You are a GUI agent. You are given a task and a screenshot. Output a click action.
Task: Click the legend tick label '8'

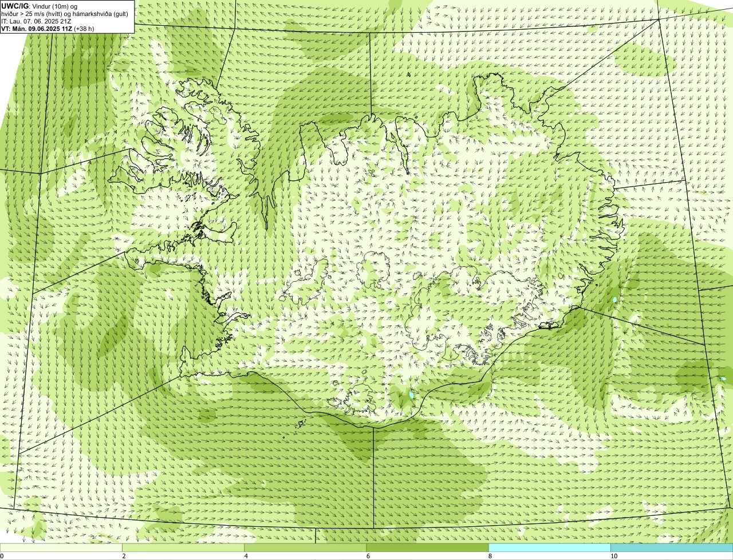click(490, 556)
